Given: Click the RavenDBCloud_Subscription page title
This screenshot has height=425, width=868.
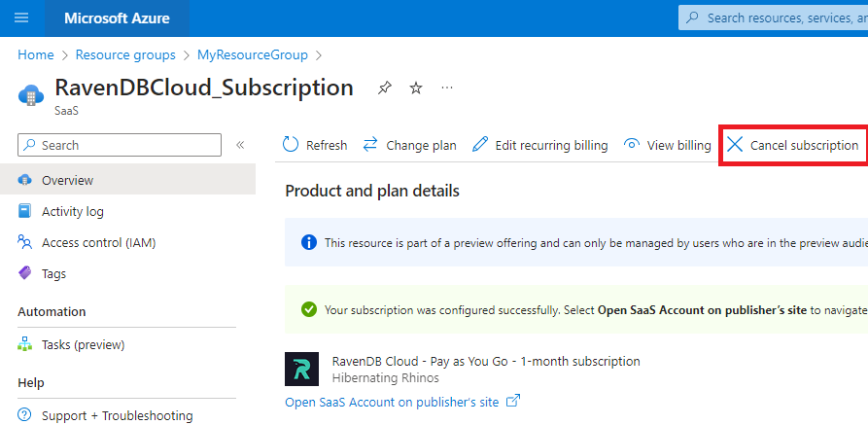Looking at the screenshot, I should coord(204,88).
